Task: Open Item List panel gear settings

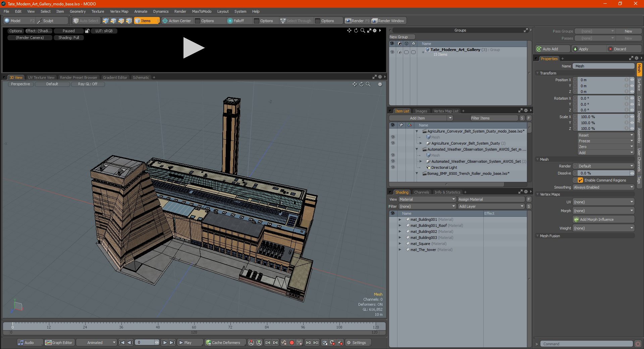Action: coord(526,111)
